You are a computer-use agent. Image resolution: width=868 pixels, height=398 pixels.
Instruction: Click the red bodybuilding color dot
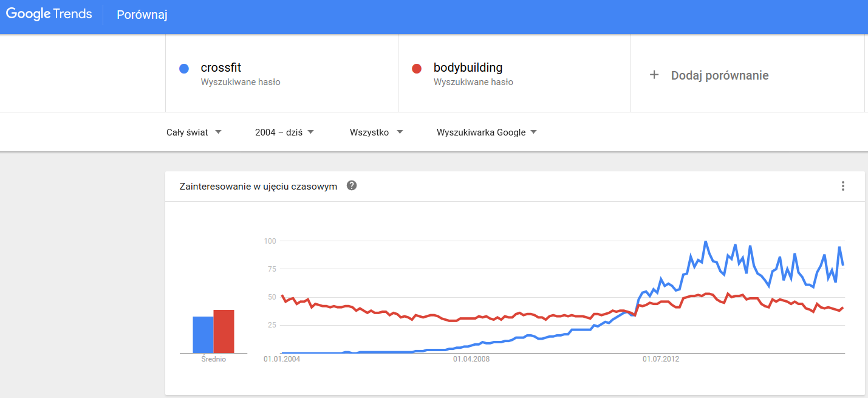pos(417,69)
